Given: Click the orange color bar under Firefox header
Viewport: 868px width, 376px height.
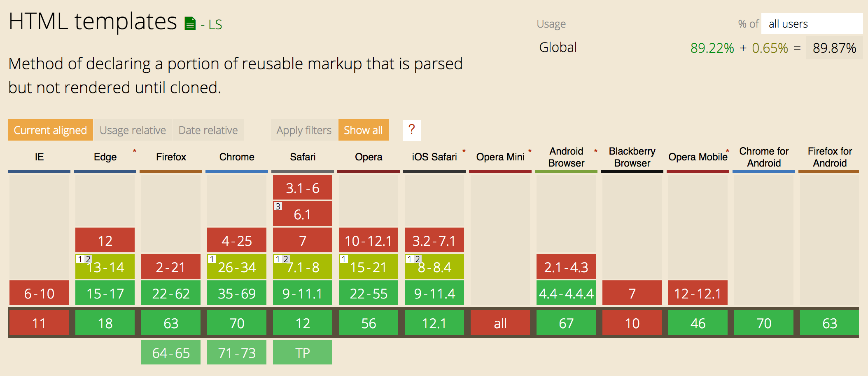Looking at the screenshot, I should (x=170, y=170).
